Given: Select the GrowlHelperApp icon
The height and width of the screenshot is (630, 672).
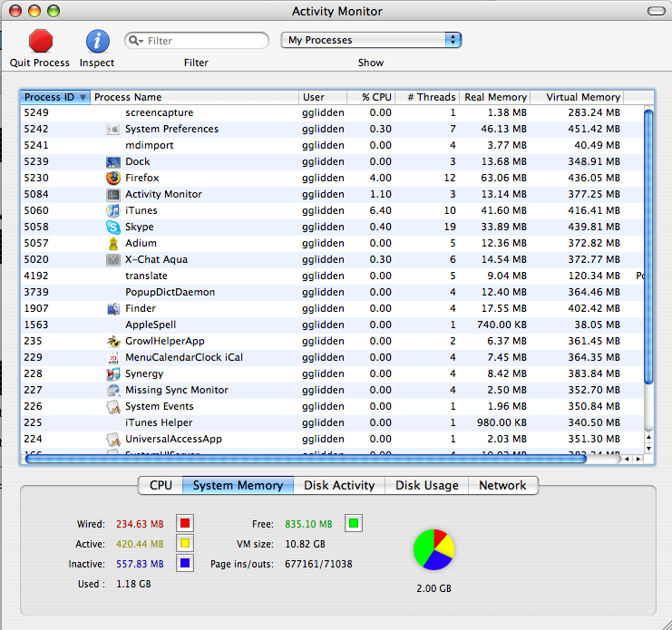Looking at the screenshot, I should (x=113, y=342).
